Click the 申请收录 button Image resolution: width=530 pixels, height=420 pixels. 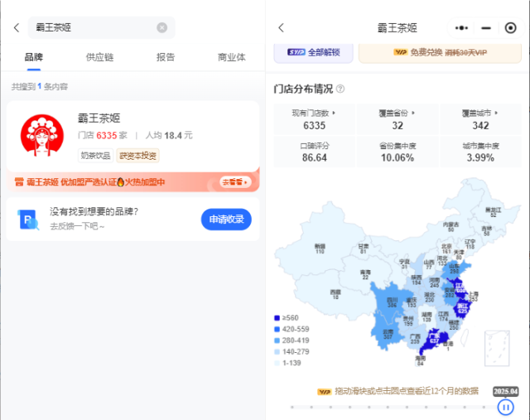(x=226, y=220)
